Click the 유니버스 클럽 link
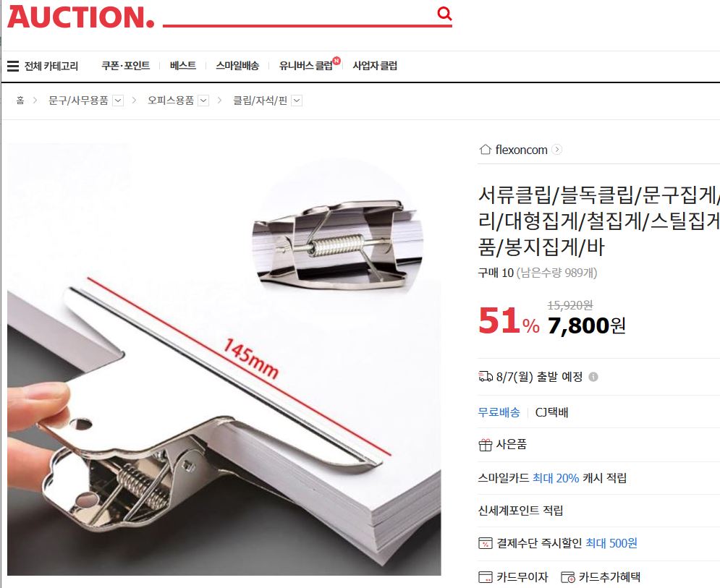The image size is (720, 588). click(306, 66)
